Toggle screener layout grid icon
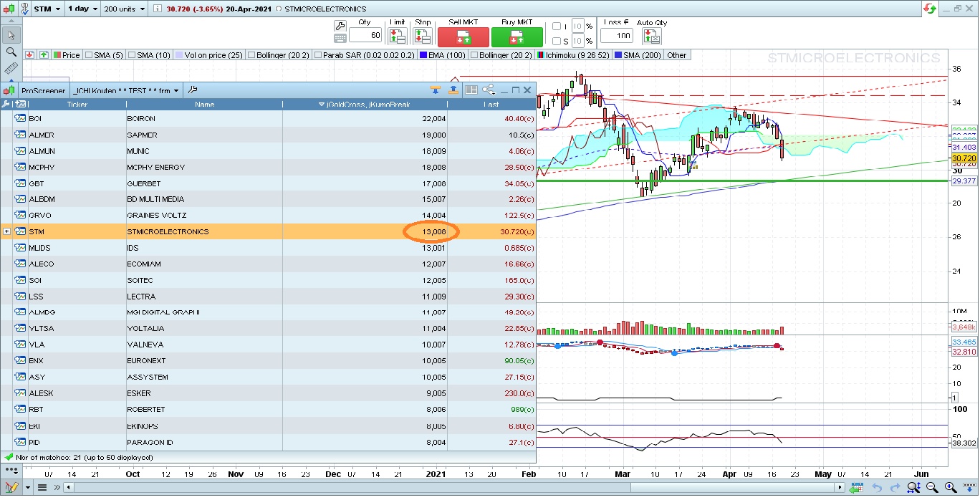Screen dimensions: 980x500 pyautogui.click(x=471, y=90)
